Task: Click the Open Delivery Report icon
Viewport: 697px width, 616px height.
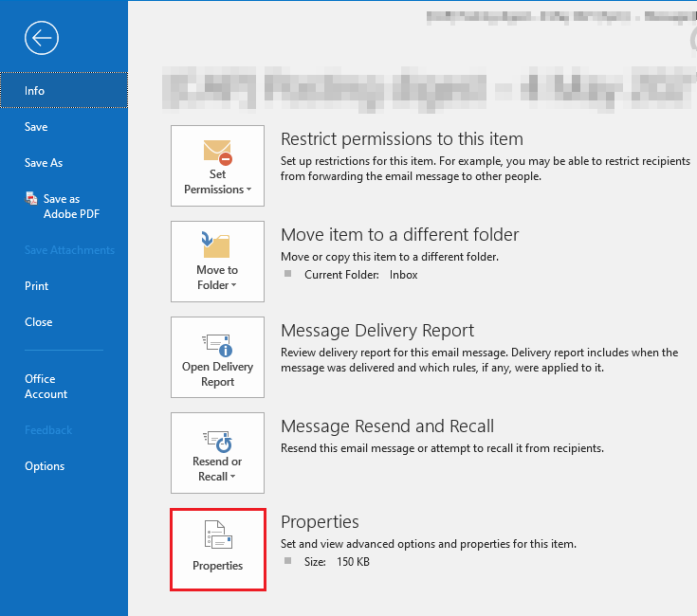Action: (x=217, y=342)
